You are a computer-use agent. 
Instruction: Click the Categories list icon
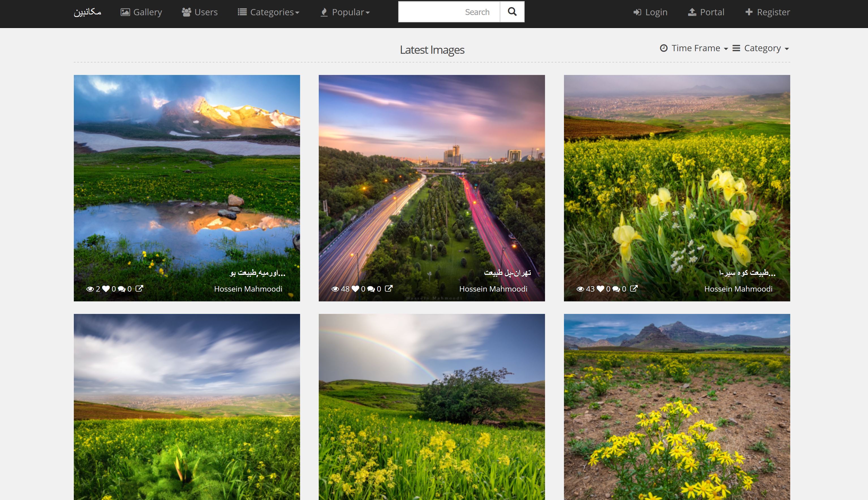tap(242, 12)
